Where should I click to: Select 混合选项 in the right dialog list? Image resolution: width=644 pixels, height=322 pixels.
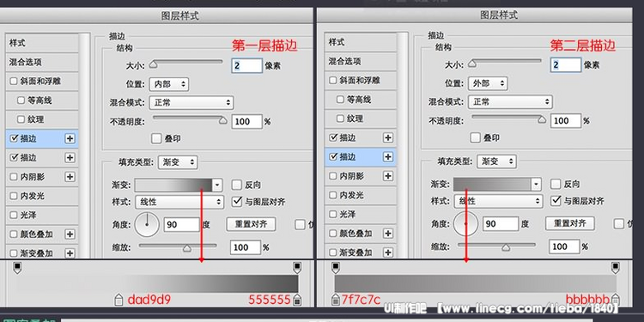tap(361, 61)
